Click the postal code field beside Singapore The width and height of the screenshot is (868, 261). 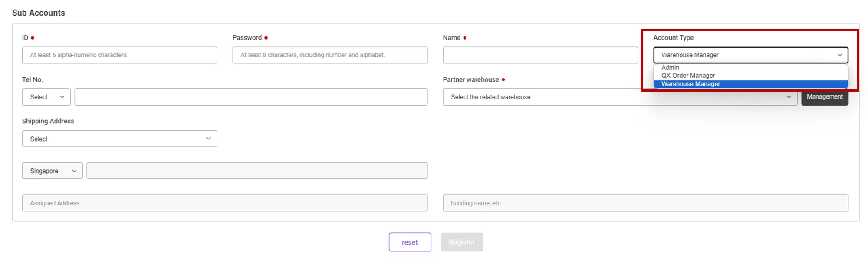pyautogui.click(x=257, y=171)
